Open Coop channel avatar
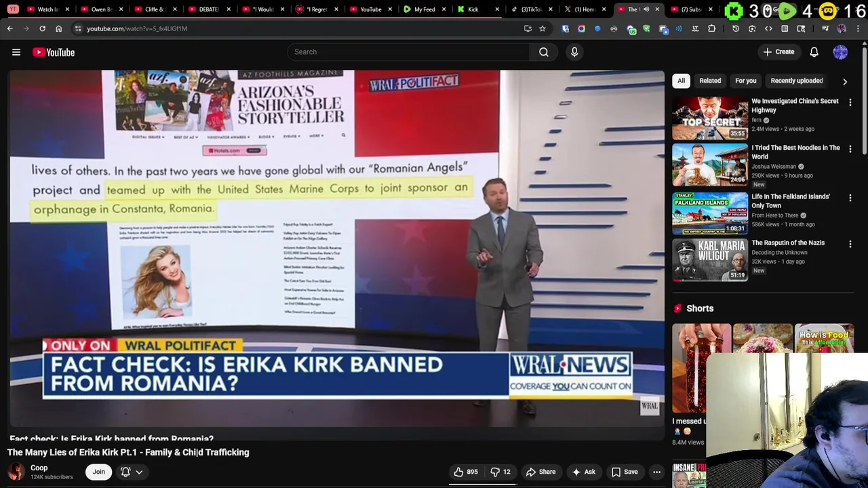This screenshot has height=488, width=868. click(x=16, y=472)
